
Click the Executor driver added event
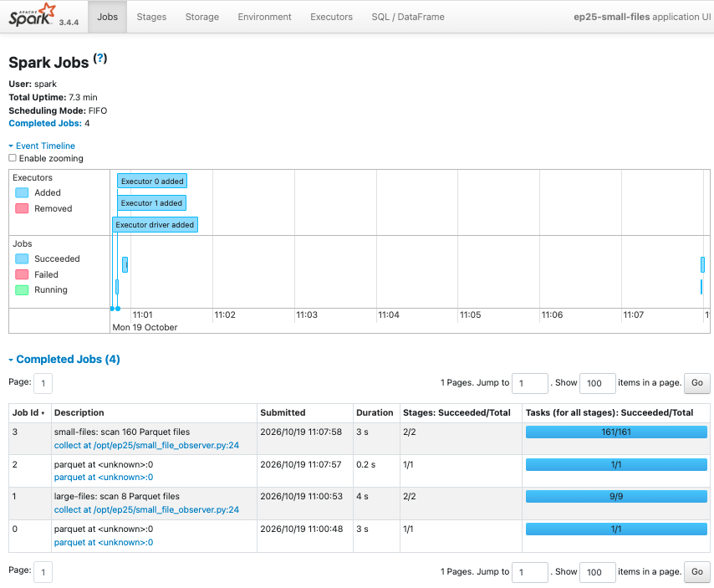point(155,224)
